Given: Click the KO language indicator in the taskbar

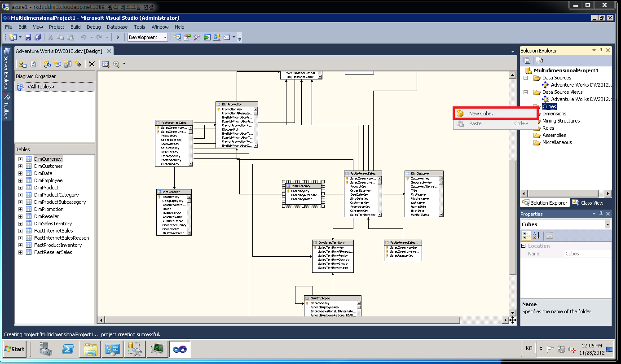Looking at the screenshot, I should [x=529, y=348].
